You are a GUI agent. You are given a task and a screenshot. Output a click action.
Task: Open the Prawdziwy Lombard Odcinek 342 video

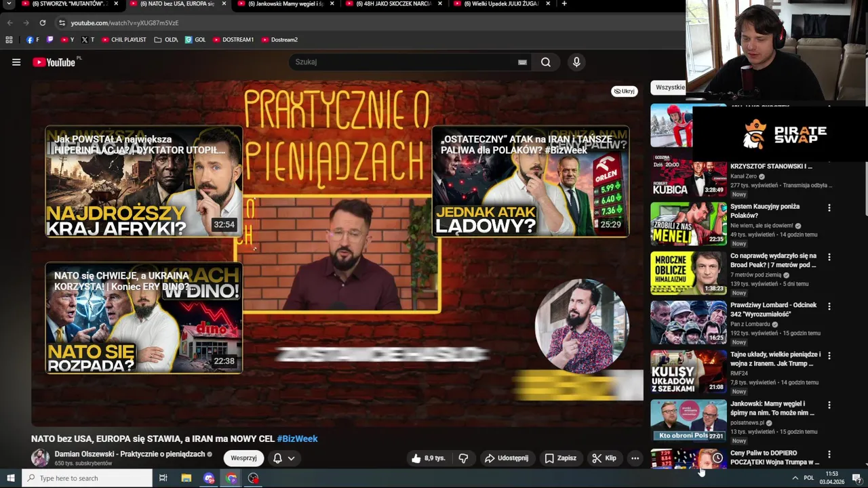(774, 310)
